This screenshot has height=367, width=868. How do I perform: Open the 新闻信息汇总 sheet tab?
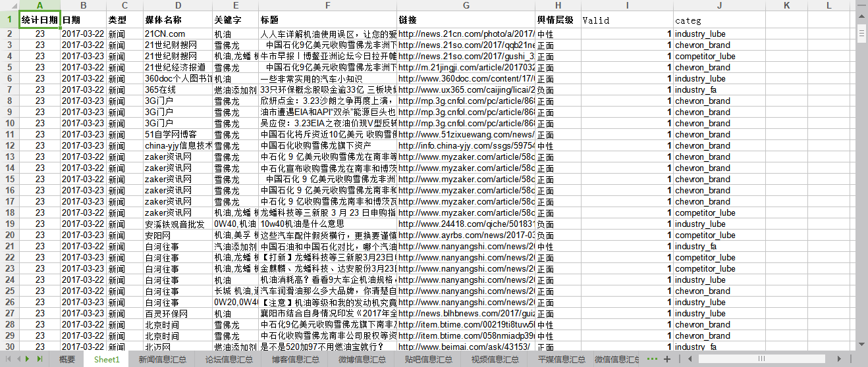(162, 359)
